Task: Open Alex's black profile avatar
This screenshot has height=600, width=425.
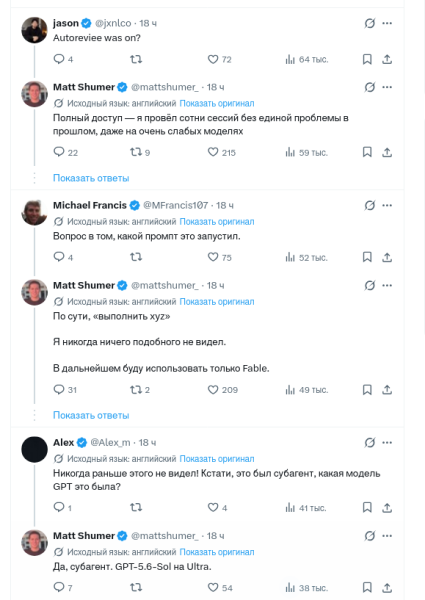Action: click(x=34, y=450)
